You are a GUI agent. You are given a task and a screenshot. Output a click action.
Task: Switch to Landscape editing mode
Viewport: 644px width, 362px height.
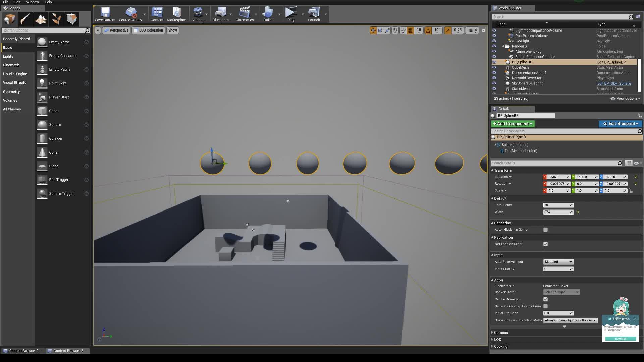[x=41, y=19]
